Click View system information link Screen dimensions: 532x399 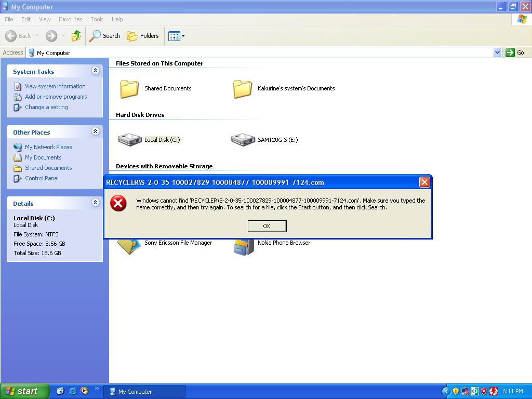point(55,87)
